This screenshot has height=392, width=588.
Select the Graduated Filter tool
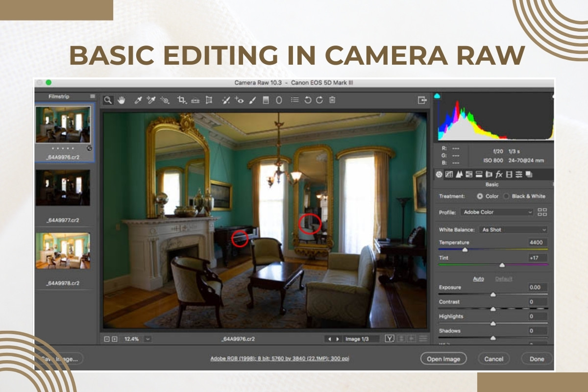coord(266,100)
